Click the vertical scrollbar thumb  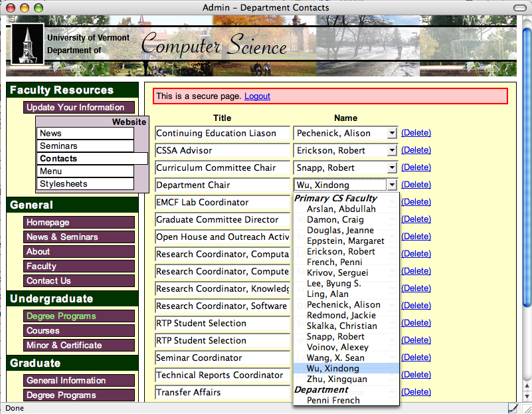pos(527,169)
